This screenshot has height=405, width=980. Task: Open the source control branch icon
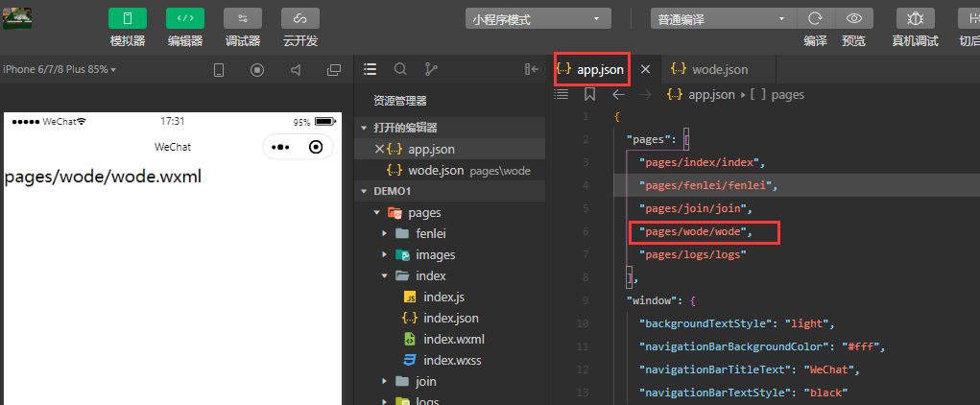pyautogui.click(x=431, y=69)
